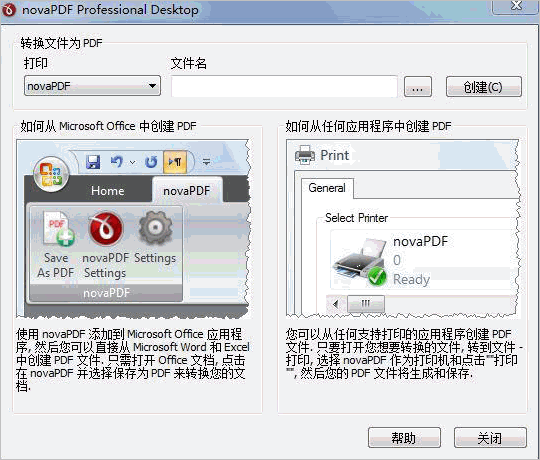The width and height of the screenshot is (540, 460).
Task: Click the undo arrow icon
Action: tap(117, 161)
